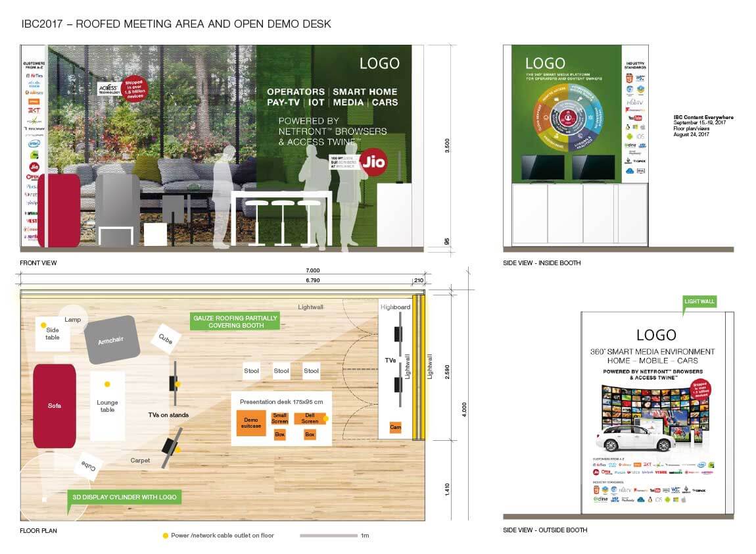The image size is (756, 554).
Task: Click the Side table square
Action: tap(53, 334)
